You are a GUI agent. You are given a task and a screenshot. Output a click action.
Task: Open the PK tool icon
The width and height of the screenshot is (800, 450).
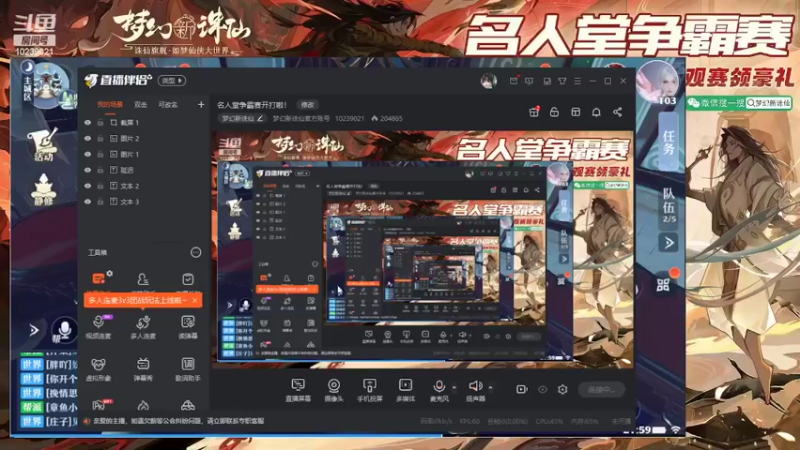click(100, 405)
